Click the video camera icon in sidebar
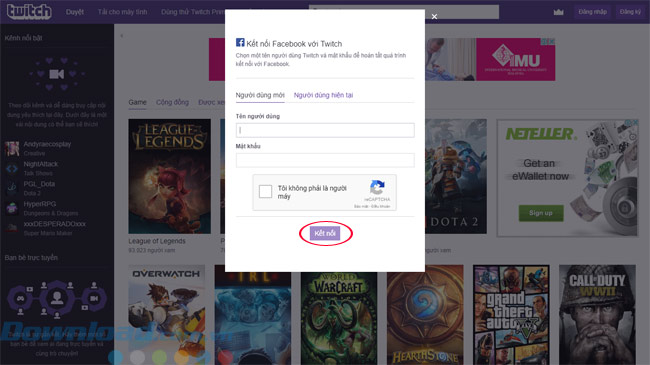650x365 pixels. pyautogui.click(x=56, y=74)
